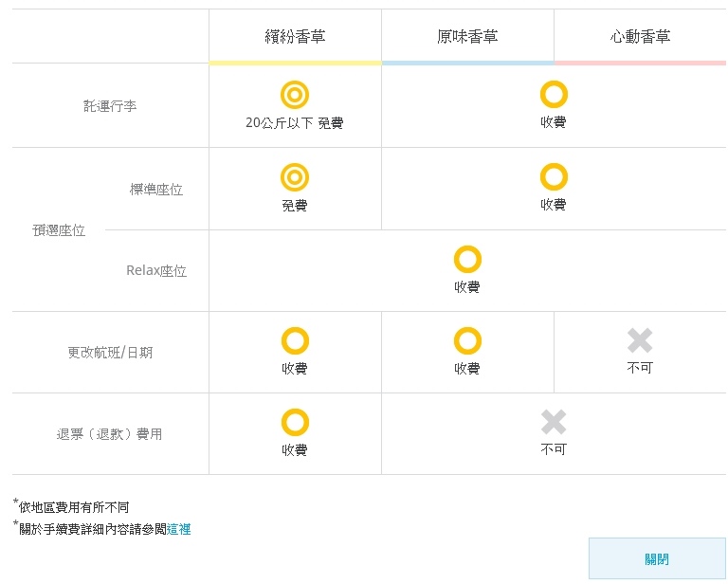Click the 20公斤以下 免費 text
Viewport: 728px width, 584px height.
[295, 123]
